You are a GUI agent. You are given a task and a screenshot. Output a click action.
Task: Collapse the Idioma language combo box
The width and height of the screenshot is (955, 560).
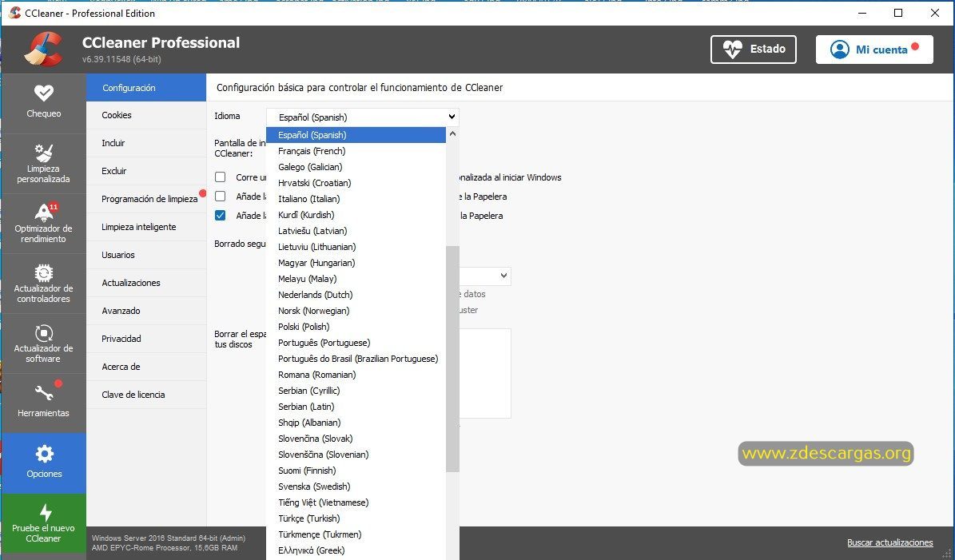coord(362,117)
